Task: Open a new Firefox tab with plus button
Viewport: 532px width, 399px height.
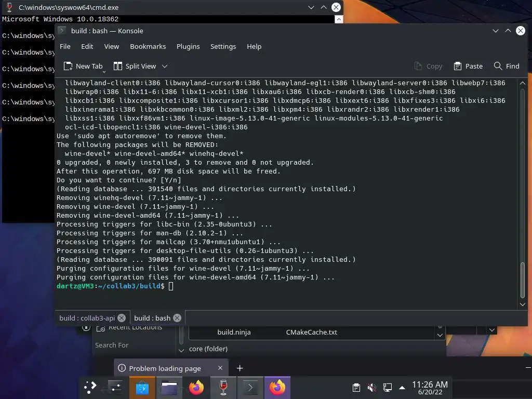Action: pos(240,368)
